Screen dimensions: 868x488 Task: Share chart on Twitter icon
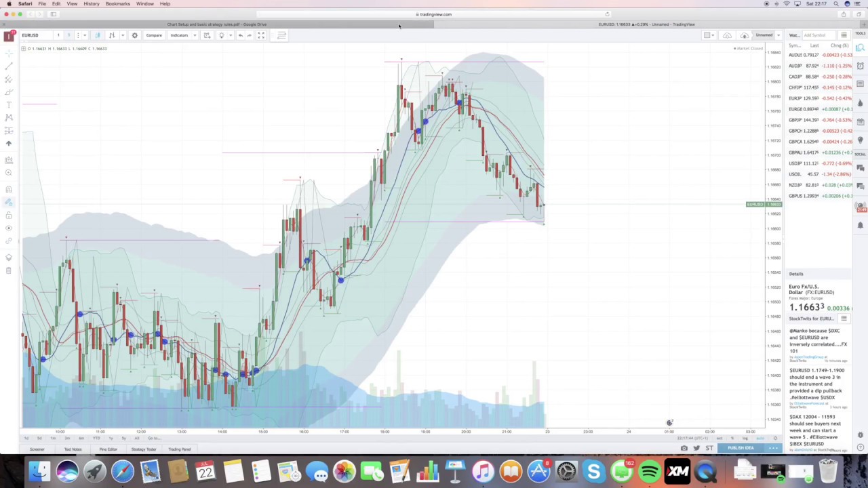tap(696, 448)
